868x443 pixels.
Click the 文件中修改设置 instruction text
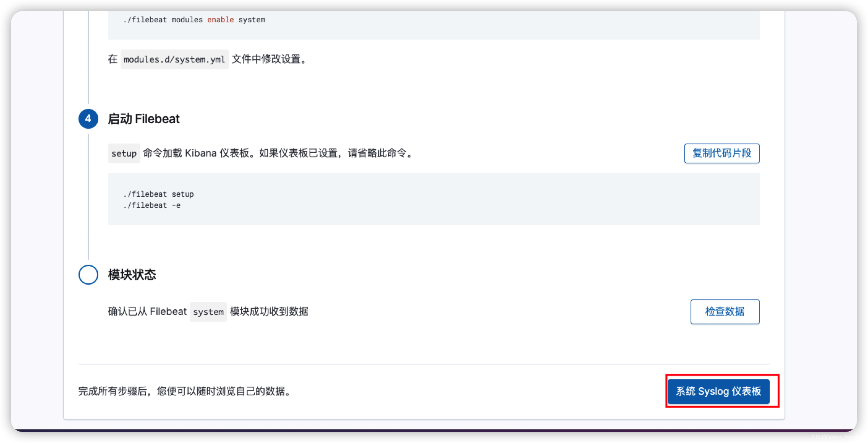point(270,59)
